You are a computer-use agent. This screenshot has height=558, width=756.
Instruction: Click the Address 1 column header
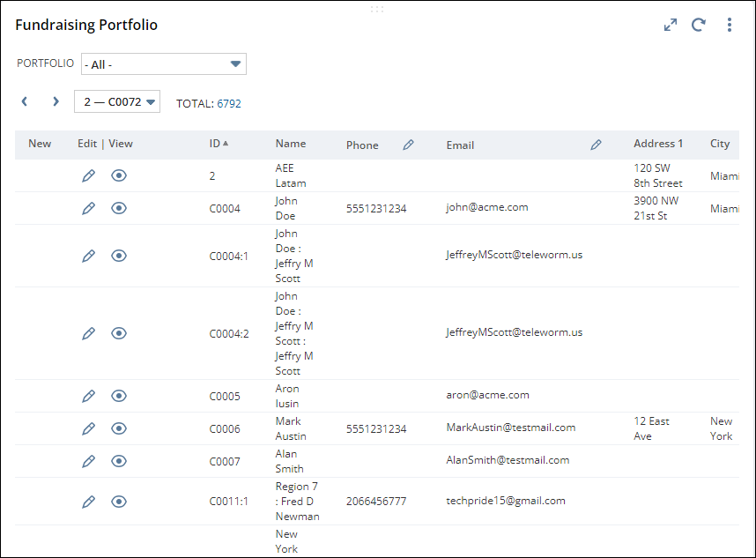pos(658,144)
